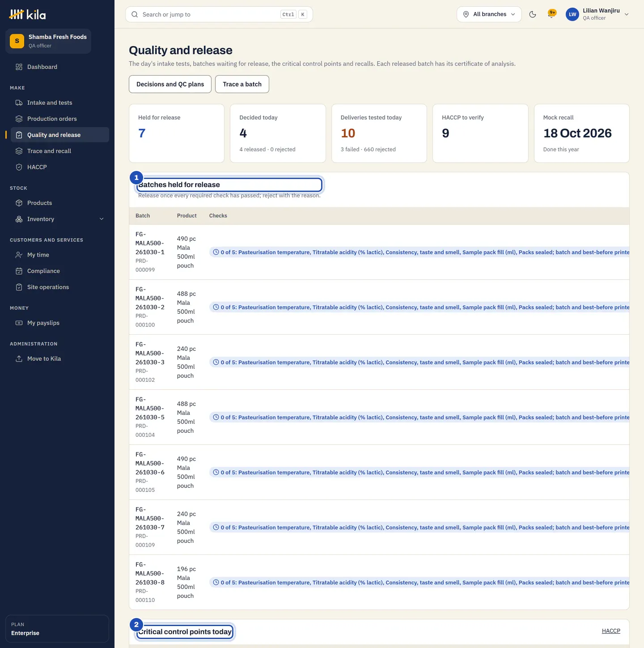The width and height of the screenshot is (644, 648).
Task: Click the LW user avatar
Action: [572, 14]
